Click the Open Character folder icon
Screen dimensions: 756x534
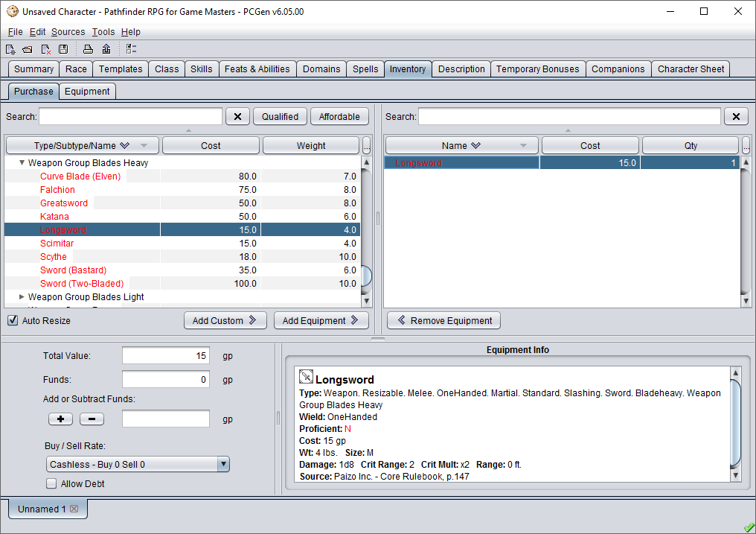pos(28,49)
